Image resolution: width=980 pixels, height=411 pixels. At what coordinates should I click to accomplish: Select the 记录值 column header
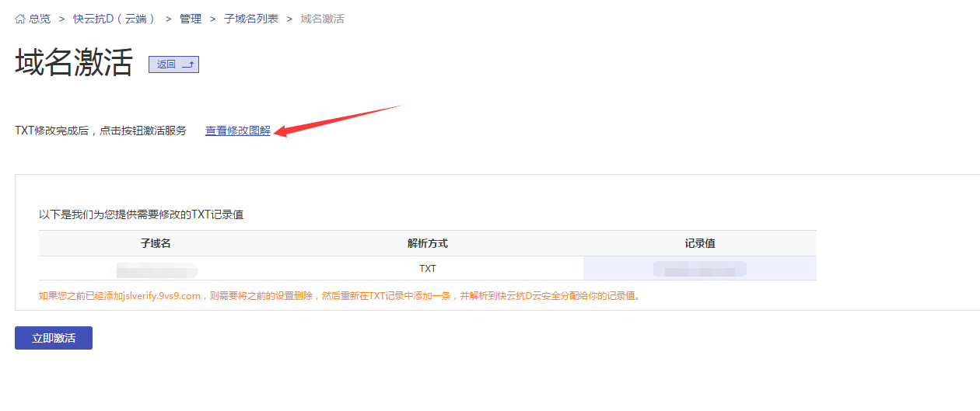pyautogui.click(x=700, y=243)
